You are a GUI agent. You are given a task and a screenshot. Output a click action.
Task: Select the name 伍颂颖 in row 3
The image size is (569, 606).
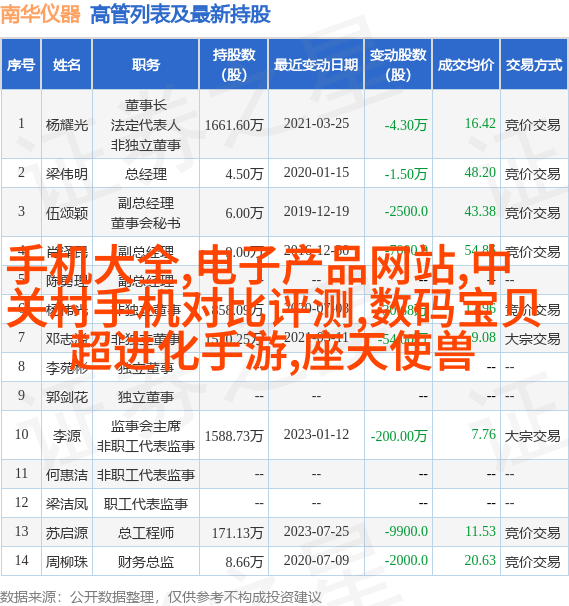click(67, 213)
